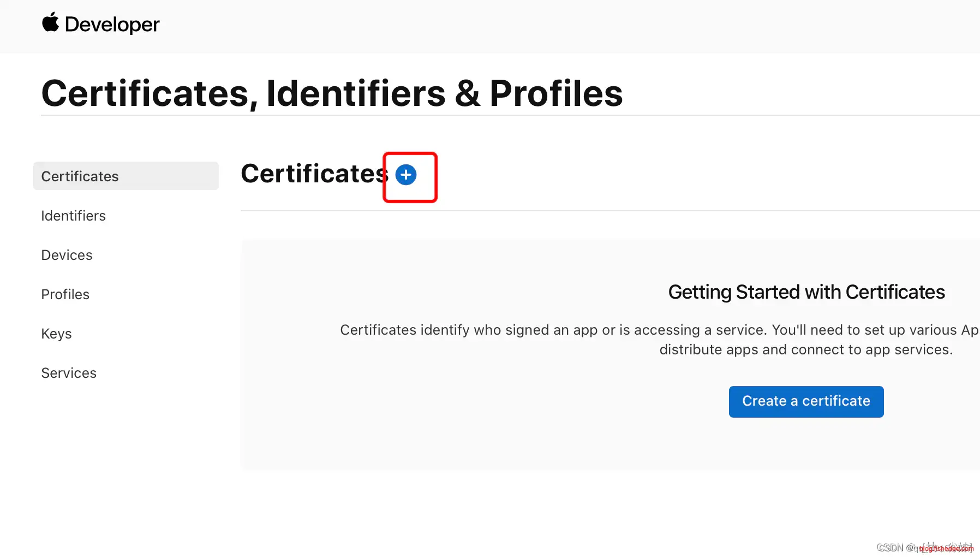Click the divider line under the Certificates heading

coord(600,211)
